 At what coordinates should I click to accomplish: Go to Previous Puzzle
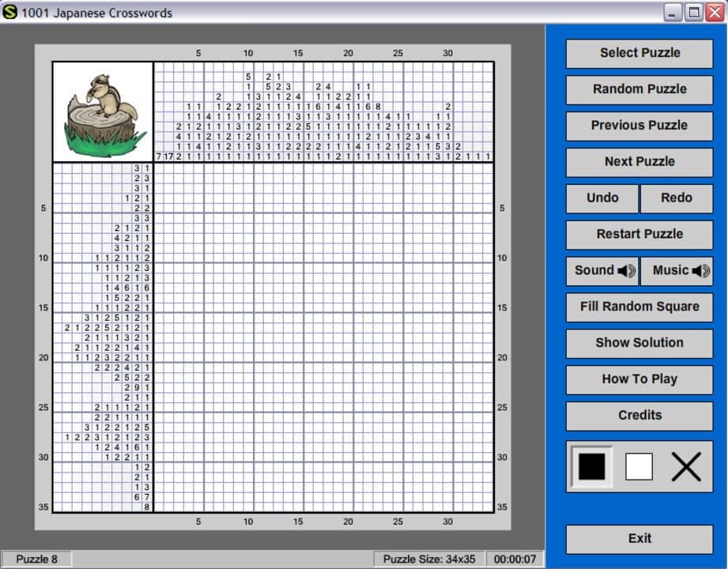[639, 126]
